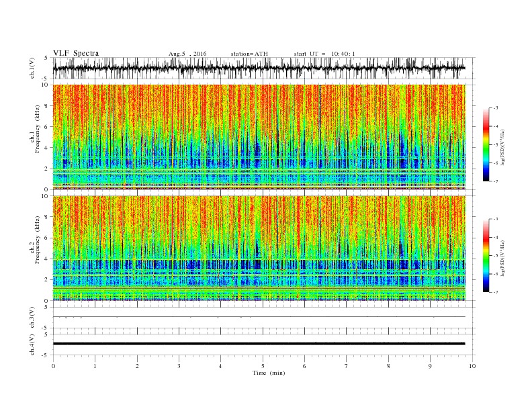This screenshot has height=411, width=532.
Task: Click the ch.2 spectrogram panel
Action: click(259, 248)
